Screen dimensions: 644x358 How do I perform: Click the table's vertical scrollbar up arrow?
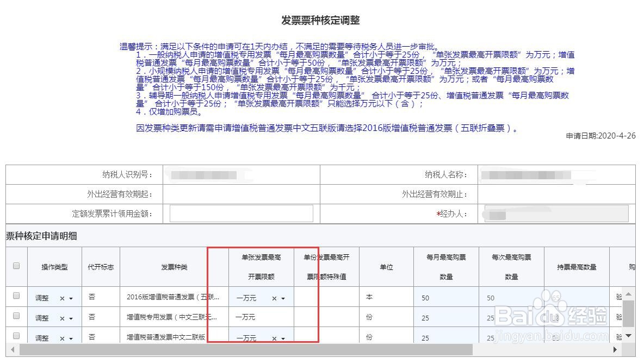pos(629,293)
